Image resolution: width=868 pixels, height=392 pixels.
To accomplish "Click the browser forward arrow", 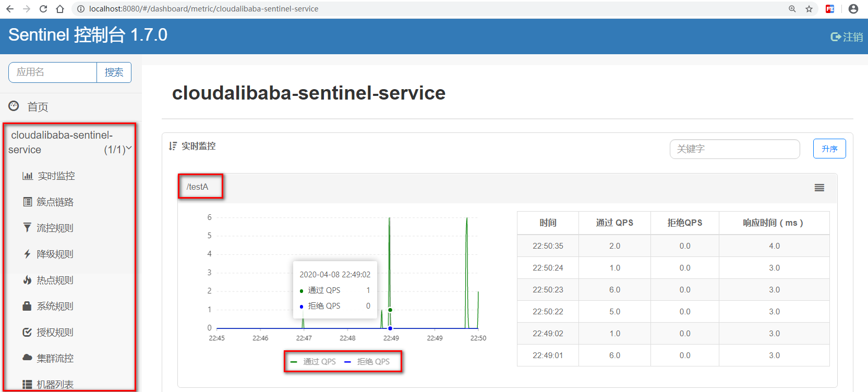I will tap(27, 9).
